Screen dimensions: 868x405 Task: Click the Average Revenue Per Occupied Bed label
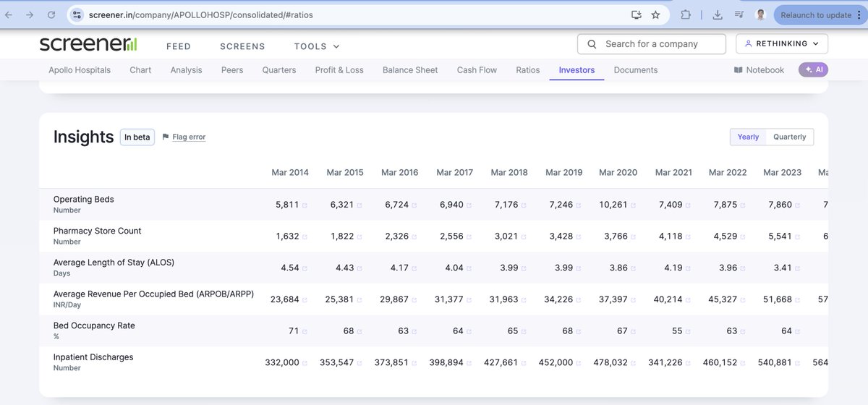(153, 294)
